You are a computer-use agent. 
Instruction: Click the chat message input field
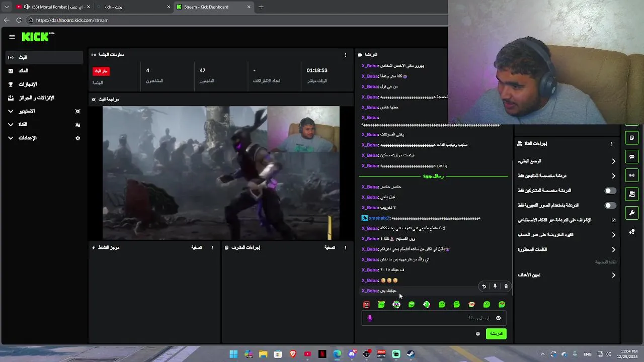pyautogui.click(x=434, y=318)
